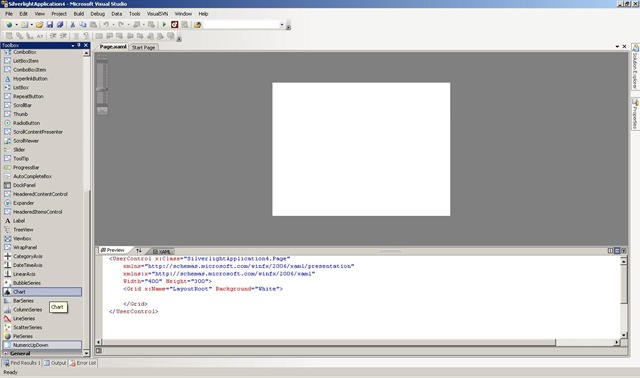The height and width of the screenshot is (378, 640).
Task: Select the BubbleSeries control in the Toolbox
Action: 42,283
